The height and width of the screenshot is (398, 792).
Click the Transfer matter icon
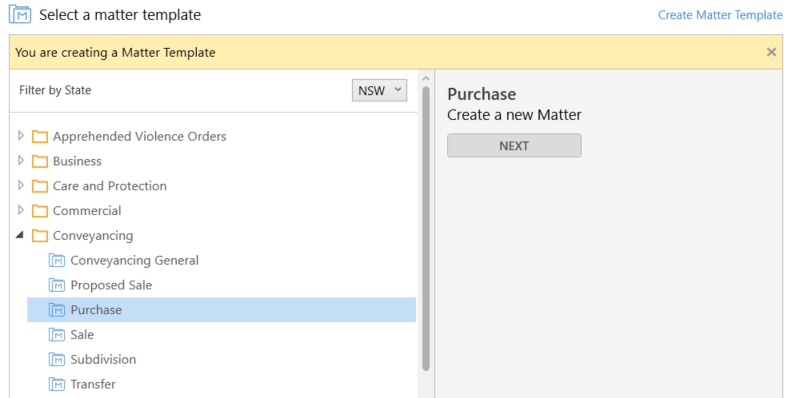click(x=57, y=384)
